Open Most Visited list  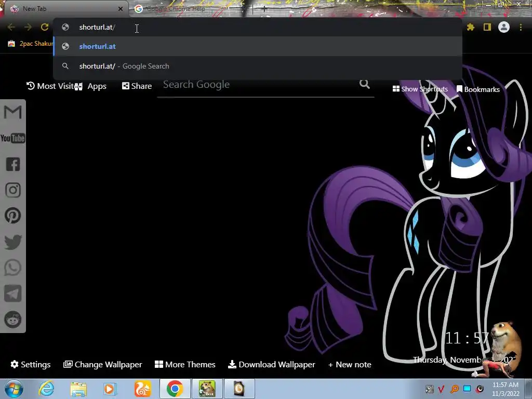pyautogui.click(x=50, y=86)
